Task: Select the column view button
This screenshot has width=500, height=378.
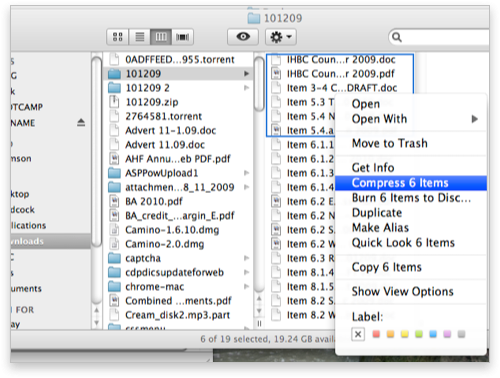Action: [161, 37]
